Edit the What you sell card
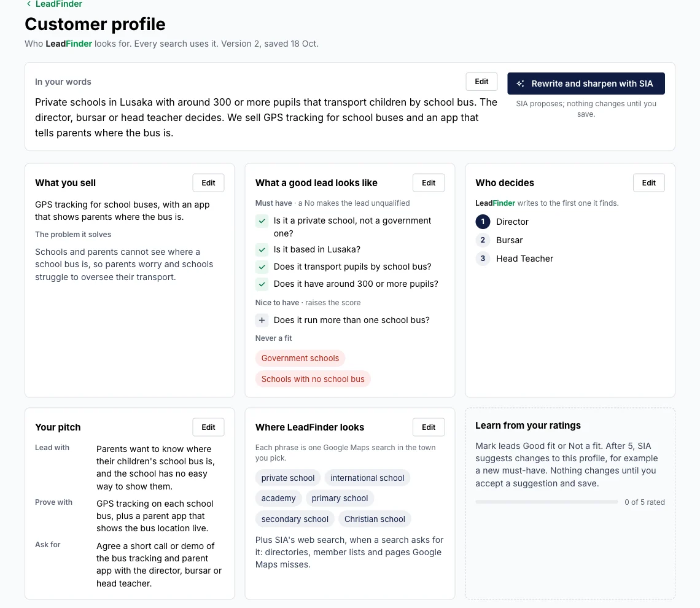This screenshot has width=700, height=608. click(208, 182)
